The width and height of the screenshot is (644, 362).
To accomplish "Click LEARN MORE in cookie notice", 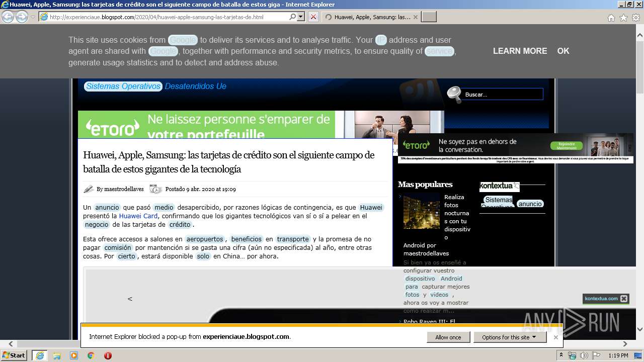I will coord(520,51).
